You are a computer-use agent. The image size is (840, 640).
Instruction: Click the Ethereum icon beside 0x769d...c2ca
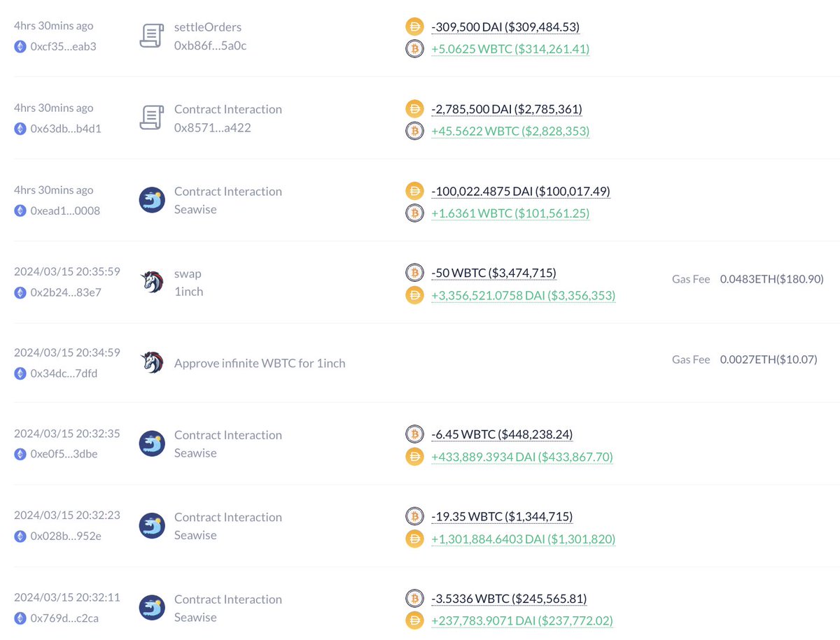point(20,618)
